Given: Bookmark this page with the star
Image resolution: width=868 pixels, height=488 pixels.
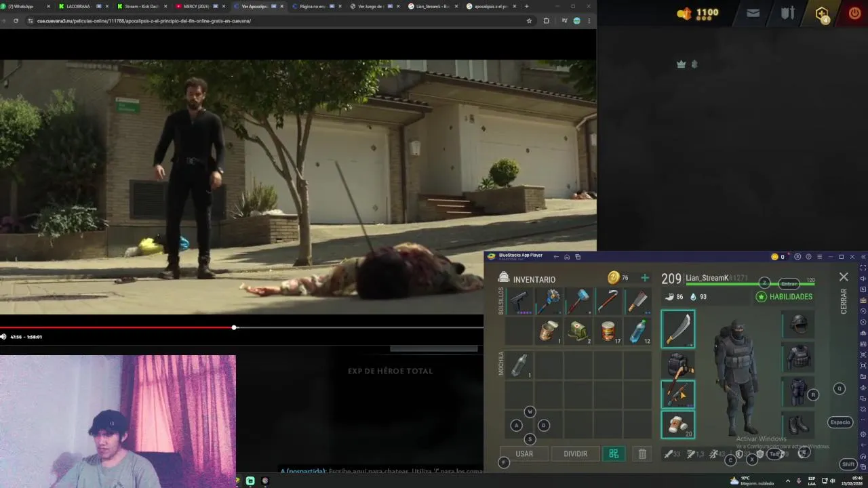Looking at the screenshot, I should (529, 21).
